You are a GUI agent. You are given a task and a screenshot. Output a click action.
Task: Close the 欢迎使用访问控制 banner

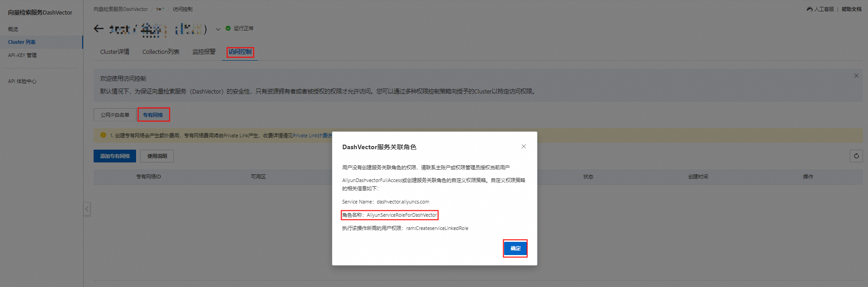pos(856,76)
